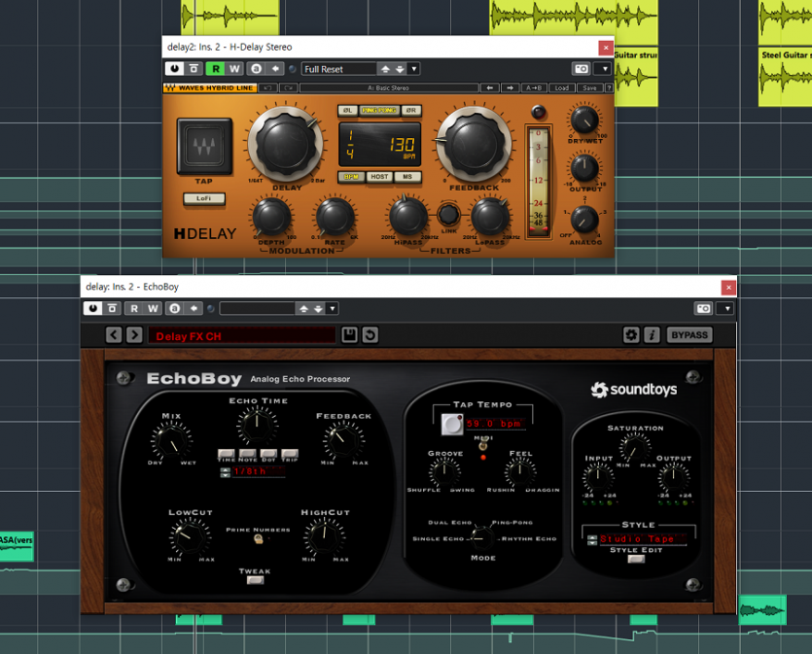
Task: Click the H-Delay TAP tempo pad
Action: pyautogui.click(x=204, y=146)
